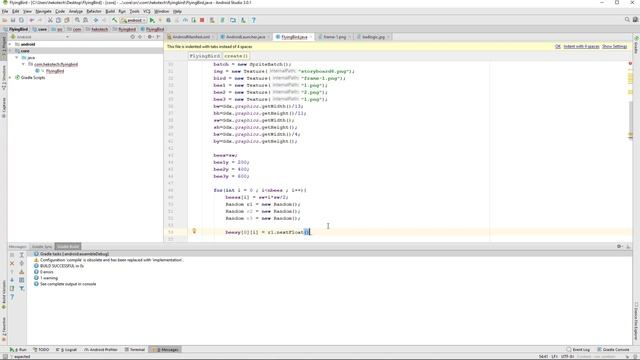Click the scroll from source target icon
Viewport: 640px width, 360px height.
pyautogui.click(x=132, y=37)
